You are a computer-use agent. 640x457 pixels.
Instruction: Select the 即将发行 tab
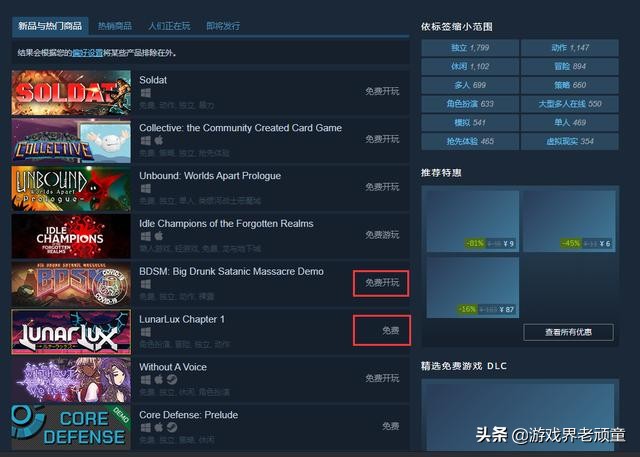(223, 26)
